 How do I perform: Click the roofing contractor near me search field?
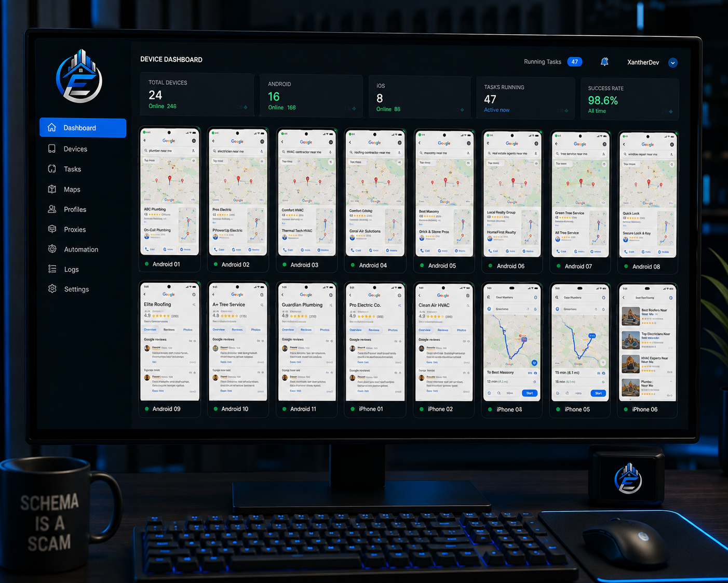click(x=375, y=152)
